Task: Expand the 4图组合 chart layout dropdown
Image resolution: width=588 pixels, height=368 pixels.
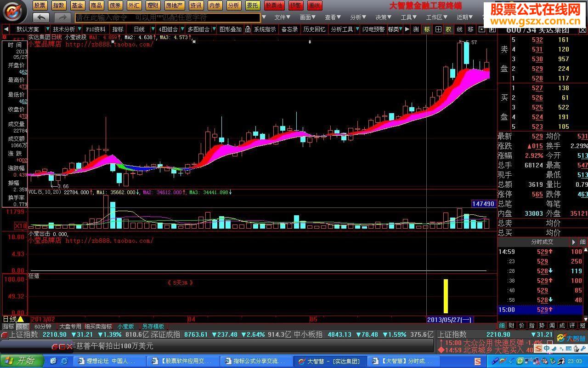Action: coord(183,29)
